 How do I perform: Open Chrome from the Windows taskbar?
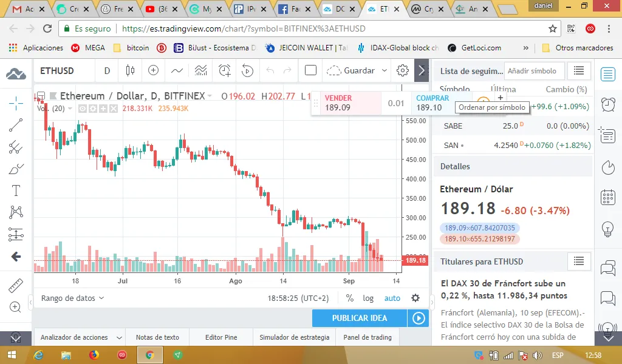[x=150, y=355]
